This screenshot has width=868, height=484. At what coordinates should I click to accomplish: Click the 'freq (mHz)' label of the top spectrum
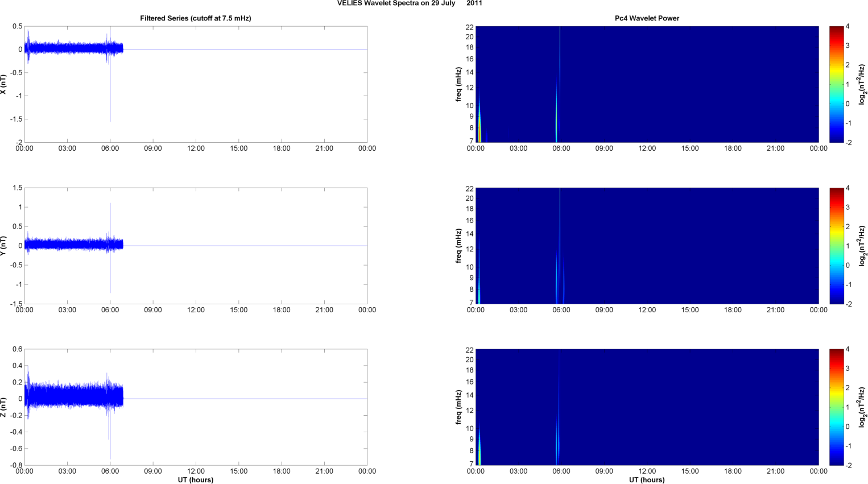pos(458,84)
